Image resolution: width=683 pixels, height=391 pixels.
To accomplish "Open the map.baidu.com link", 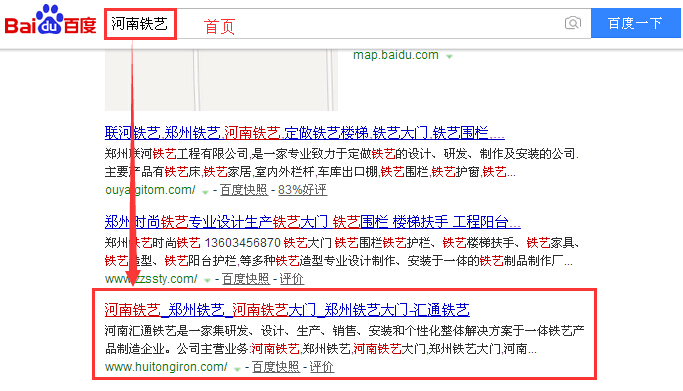I will (396, 55).
